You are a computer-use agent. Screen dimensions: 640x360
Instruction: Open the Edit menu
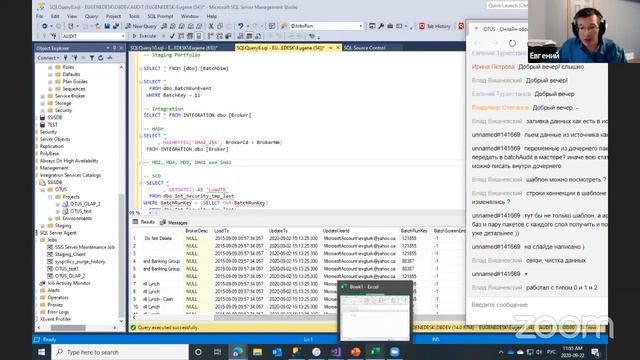[x=55, y=16]
